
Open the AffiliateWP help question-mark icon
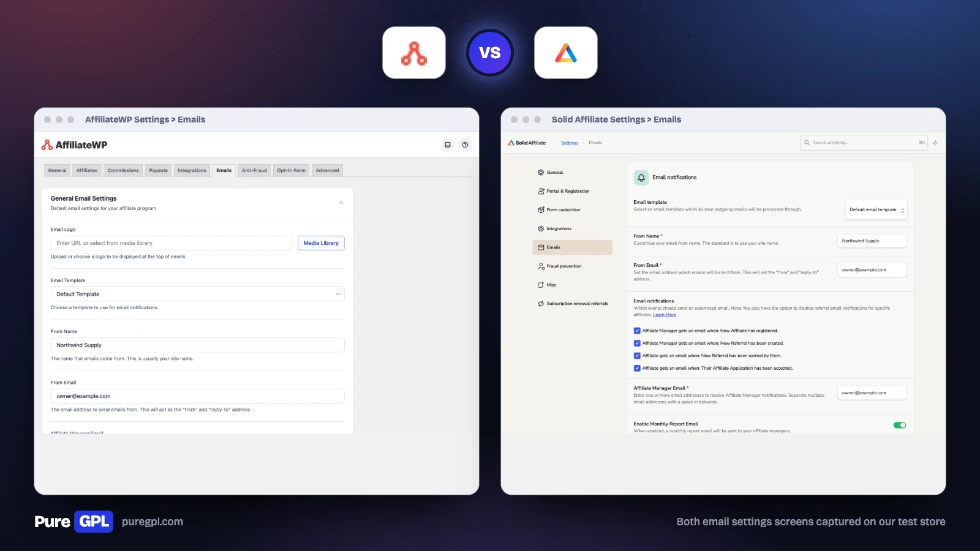coord(465,145)
